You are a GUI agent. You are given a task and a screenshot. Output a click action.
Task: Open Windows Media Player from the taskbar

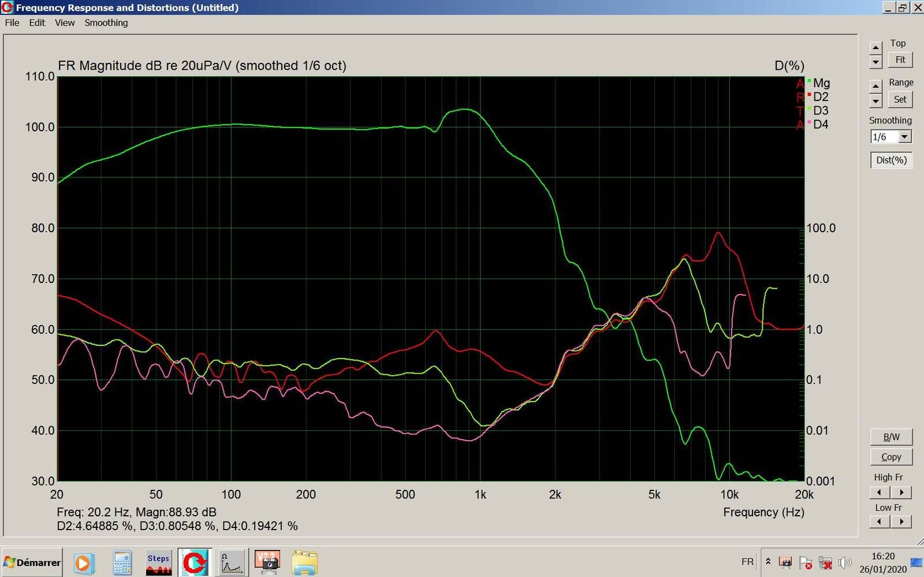(83, 563)
